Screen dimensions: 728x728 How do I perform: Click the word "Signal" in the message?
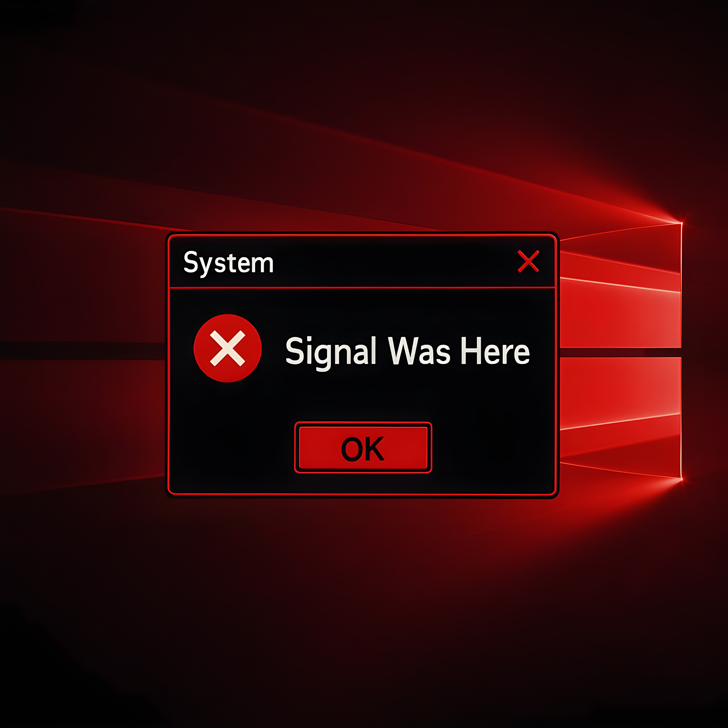tap(331, 353)
